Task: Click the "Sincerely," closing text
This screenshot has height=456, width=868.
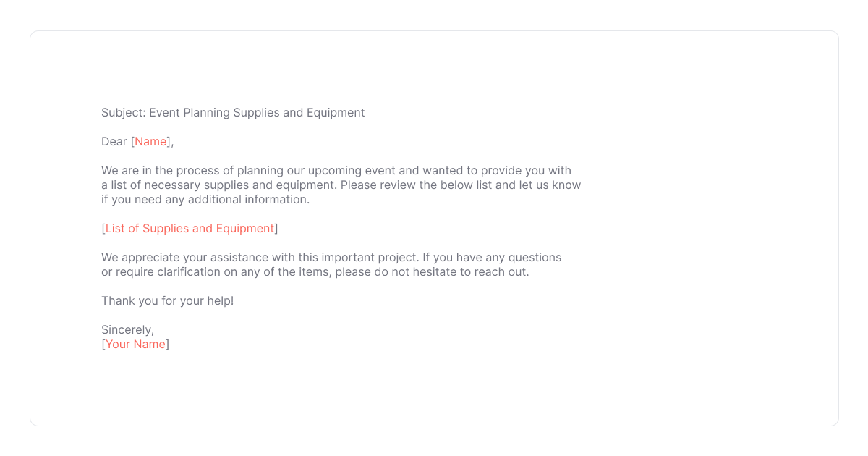Action: [x=127, y=330]
